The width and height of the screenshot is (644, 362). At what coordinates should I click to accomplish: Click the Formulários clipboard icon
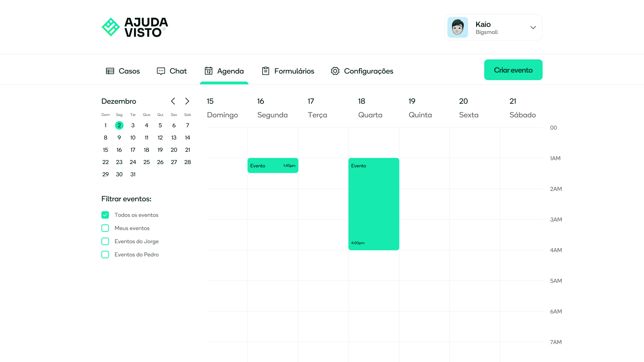(266, 71)
